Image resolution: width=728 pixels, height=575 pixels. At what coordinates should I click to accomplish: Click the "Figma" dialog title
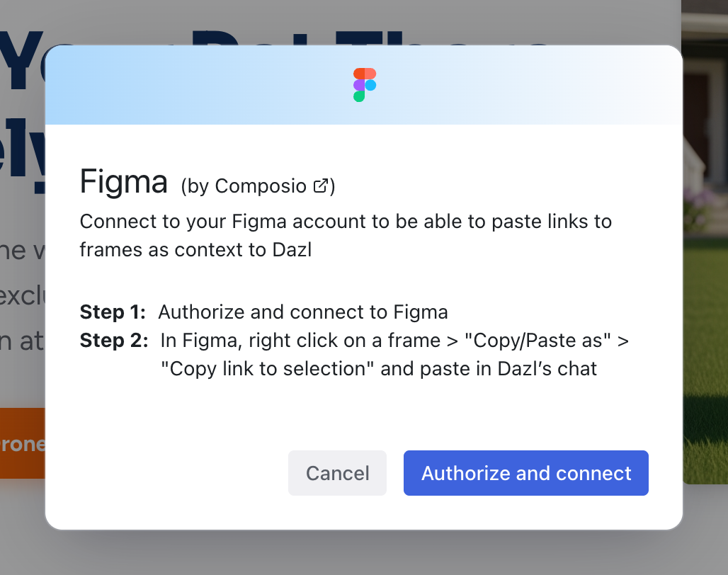point(124,182)
